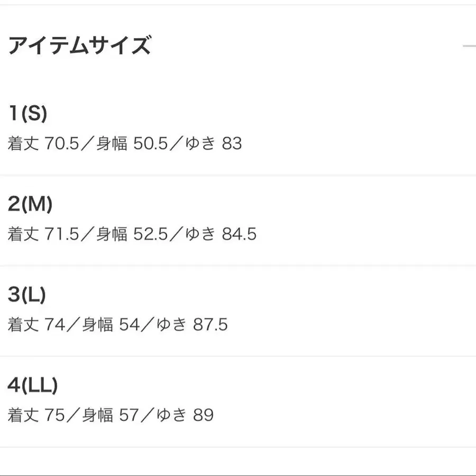The width and height of the screenshot is (476, 476).
Task: Click ゆき 84.5 in the M size row
Action: pyautogui.click(x=221, y=234)
